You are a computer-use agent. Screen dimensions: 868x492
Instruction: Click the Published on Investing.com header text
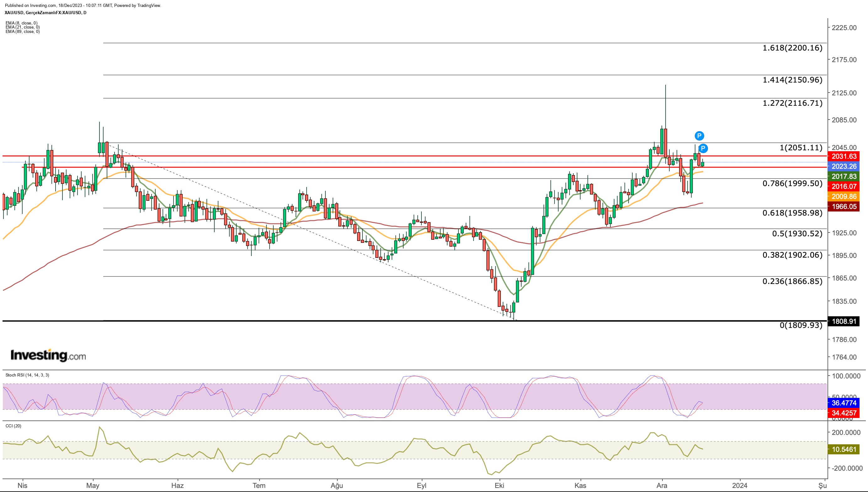click(x=83, y=5)
